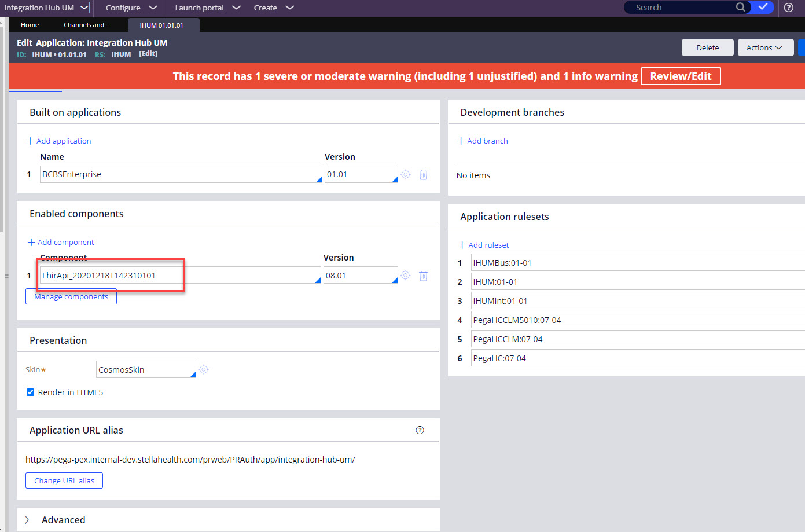
Task: Click the Change URL alias button
Action: tap(64, 480)
